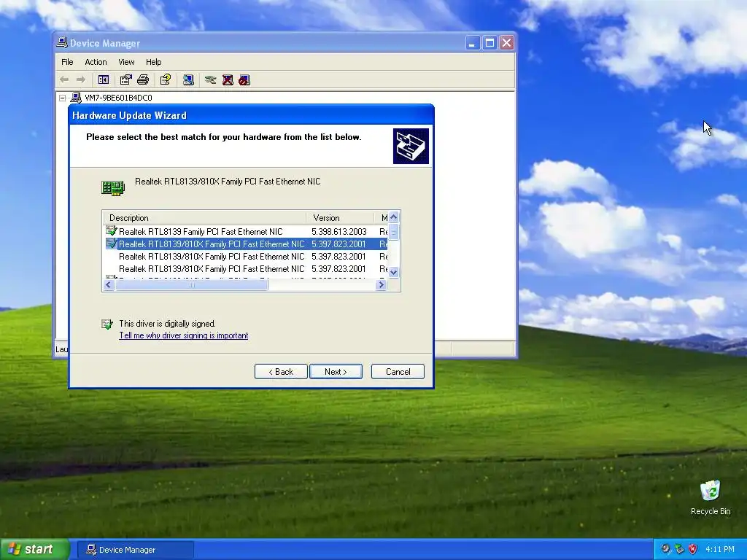Click the Next button in the wizard
747x560 pixels.
[336, 371]
